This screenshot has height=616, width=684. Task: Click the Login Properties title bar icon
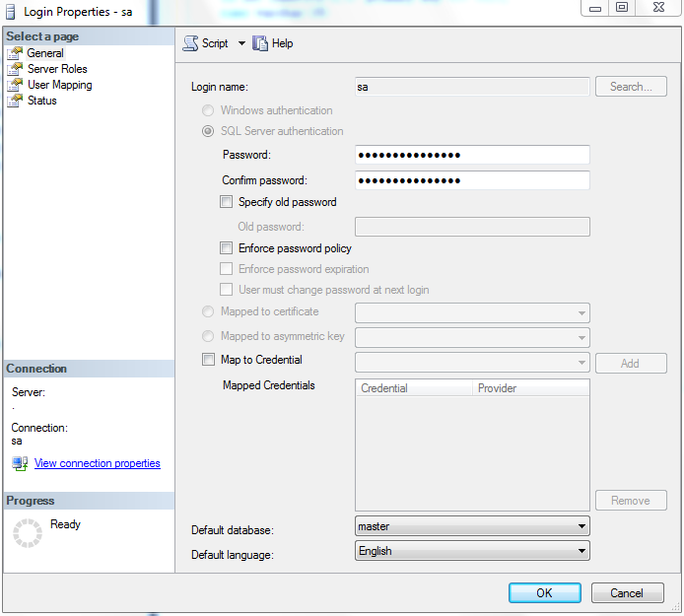click(x=11, y=12)
